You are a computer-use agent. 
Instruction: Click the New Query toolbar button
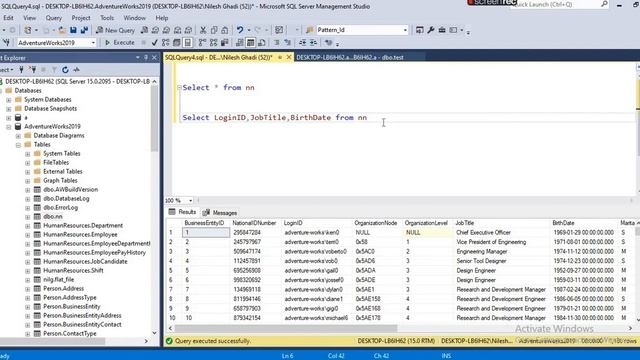pos(116,30)
